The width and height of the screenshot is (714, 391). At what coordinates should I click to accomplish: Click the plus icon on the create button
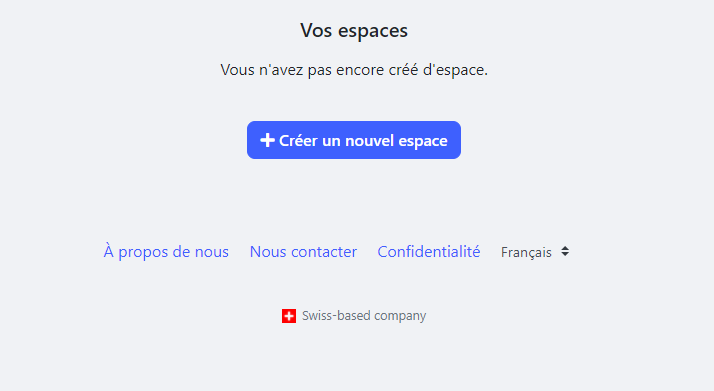point(267,140)
